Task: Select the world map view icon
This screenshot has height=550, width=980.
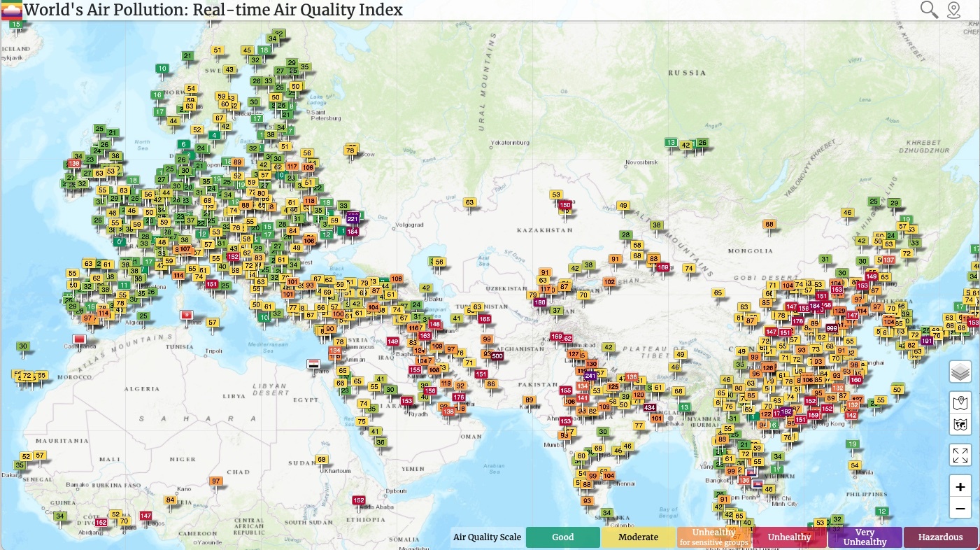Action: [x=960, y=424]
